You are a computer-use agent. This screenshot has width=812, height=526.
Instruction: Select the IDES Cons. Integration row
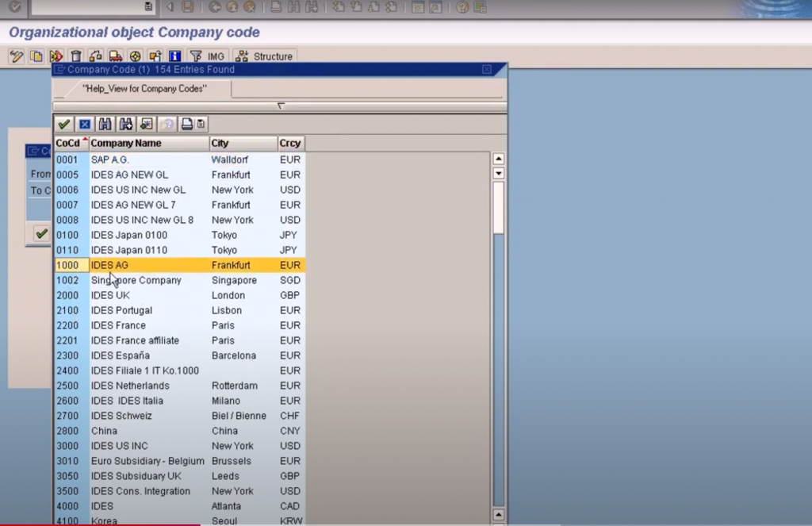[x=180, y=491]
